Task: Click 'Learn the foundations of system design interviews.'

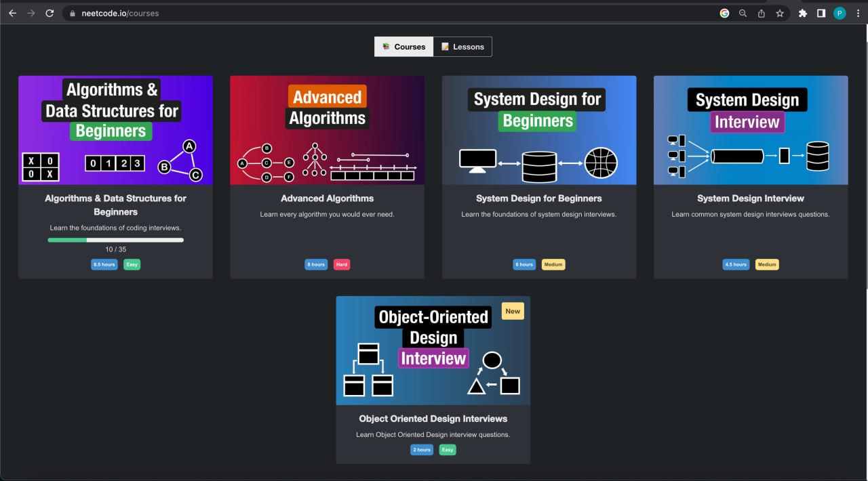Action: tap(539, 214)
